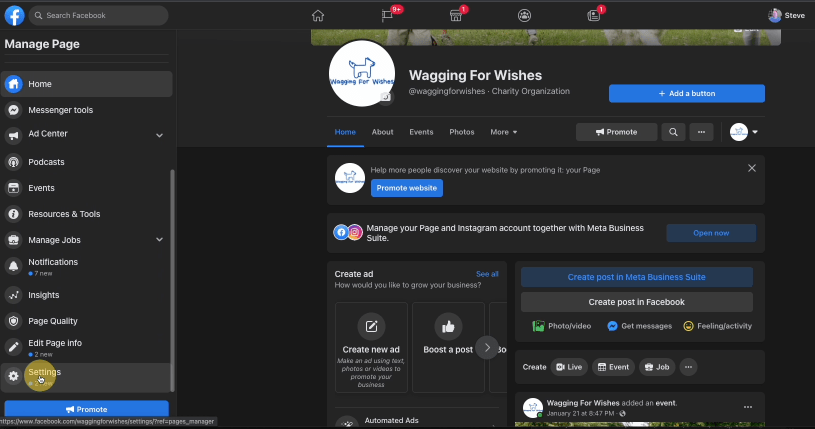The height and width of the screenshot is (429, 815).
Task: Open Podcasts in the sidebar menu
Action: [x=87, y=162]
